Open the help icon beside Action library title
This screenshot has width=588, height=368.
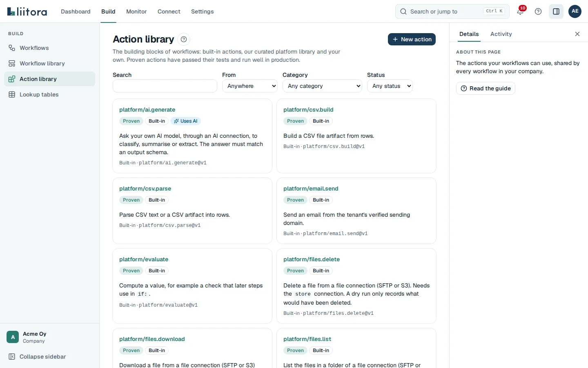[184, 39]
